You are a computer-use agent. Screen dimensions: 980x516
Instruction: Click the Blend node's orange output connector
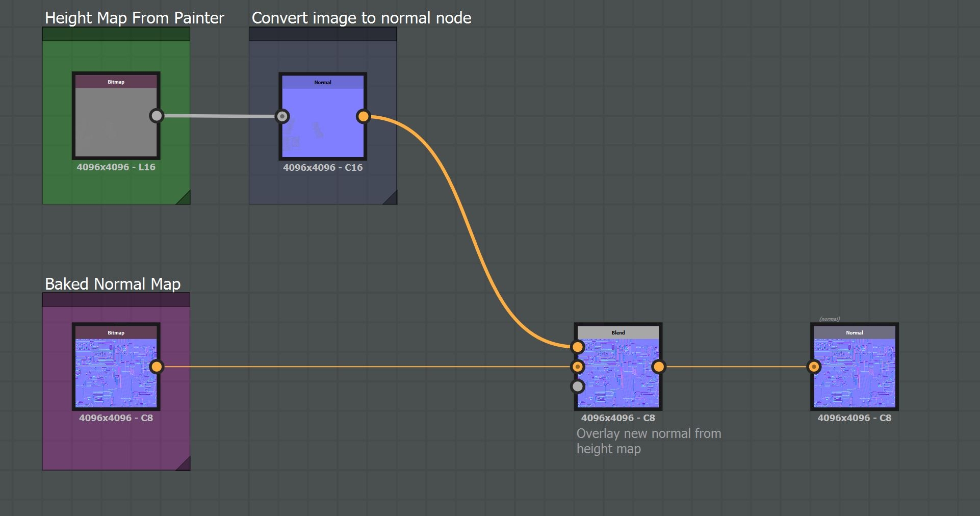click(x=659, y=367)
